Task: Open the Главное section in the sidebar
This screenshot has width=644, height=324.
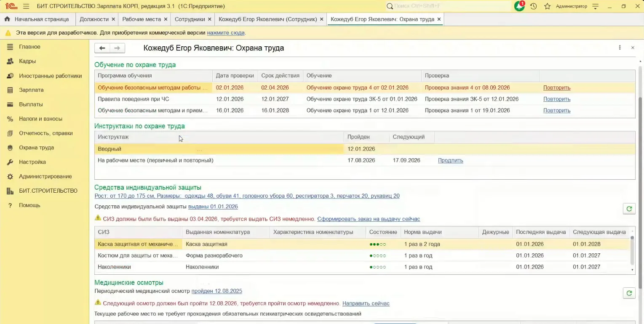Action: click(29, 47)
